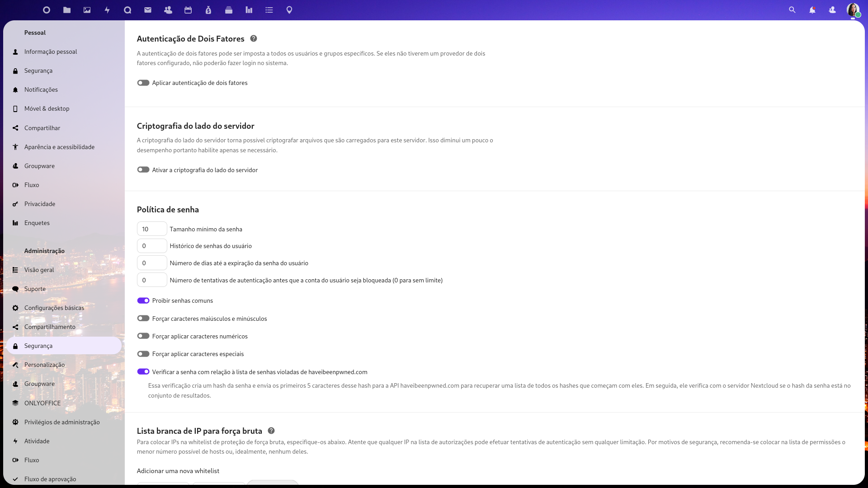Open the Mail app icon

click(x=148, y=10)
